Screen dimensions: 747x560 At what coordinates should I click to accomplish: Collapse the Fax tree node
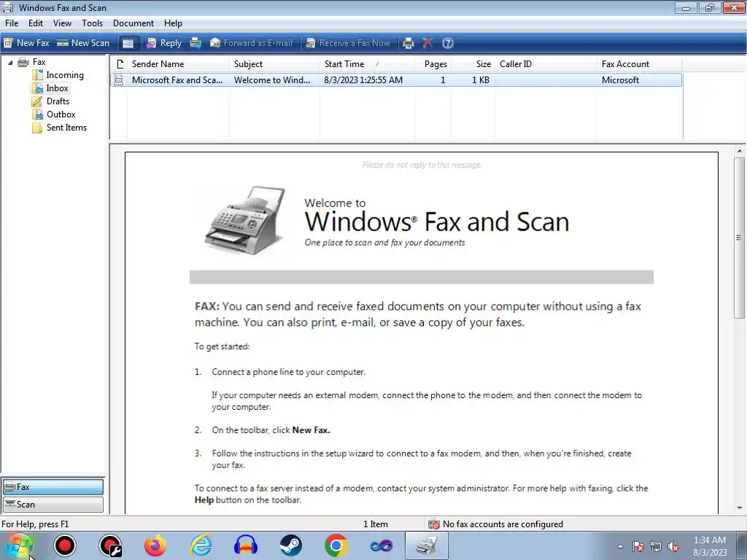[10, 63]
